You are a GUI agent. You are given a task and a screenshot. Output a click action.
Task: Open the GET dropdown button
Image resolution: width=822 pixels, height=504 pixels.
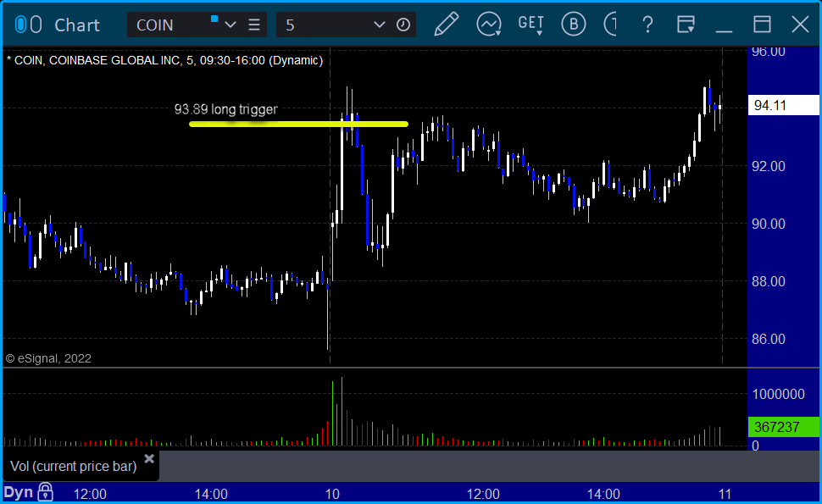531,25
